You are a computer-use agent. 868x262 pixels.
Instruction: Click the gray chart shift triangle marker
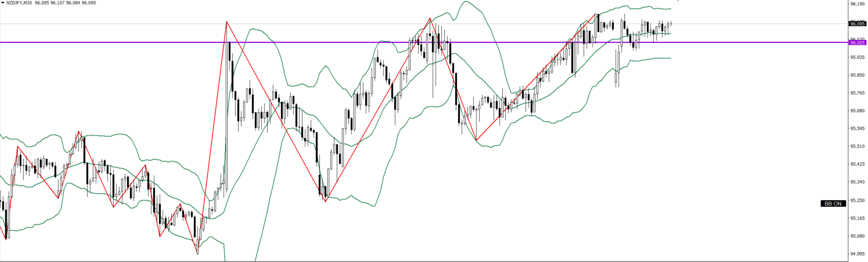click(x=677, y=1)
